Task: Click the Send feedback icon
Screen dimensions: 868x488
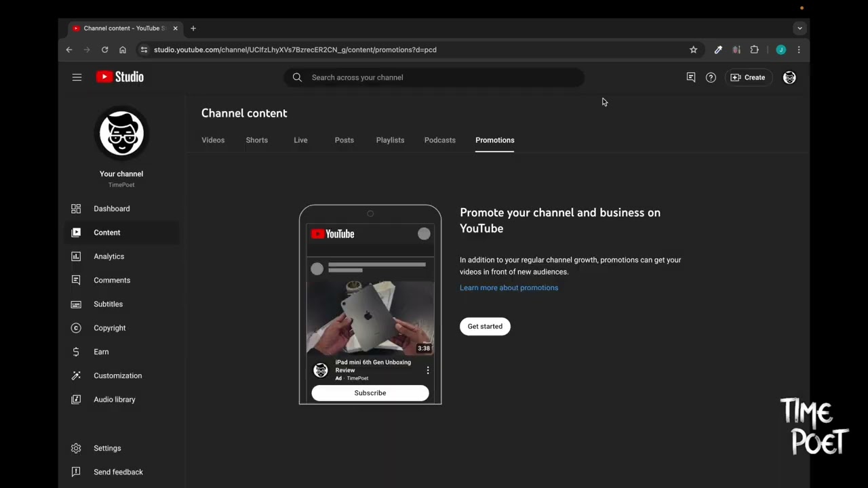Action: tap(76, 472)
